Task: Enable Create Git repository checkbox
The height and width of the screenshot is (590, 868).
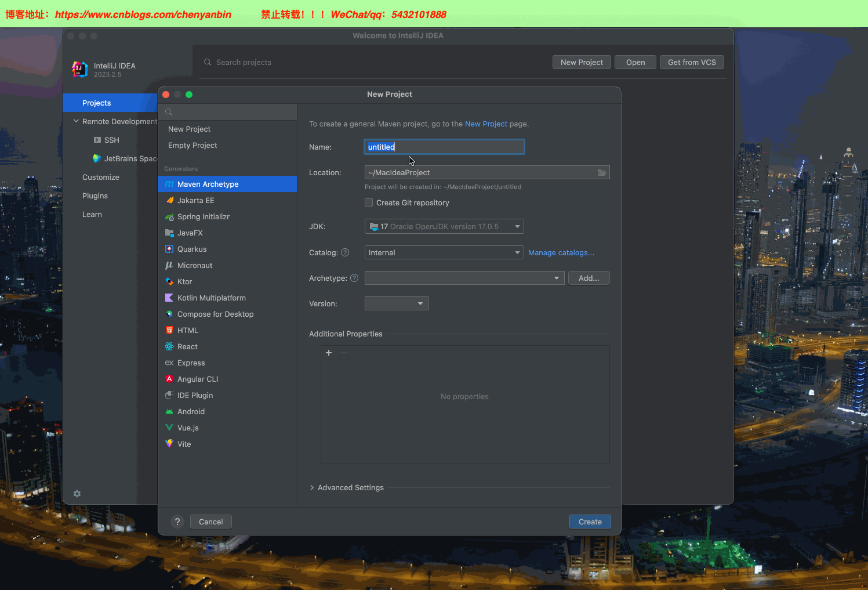Action: (x=369, y=202)
